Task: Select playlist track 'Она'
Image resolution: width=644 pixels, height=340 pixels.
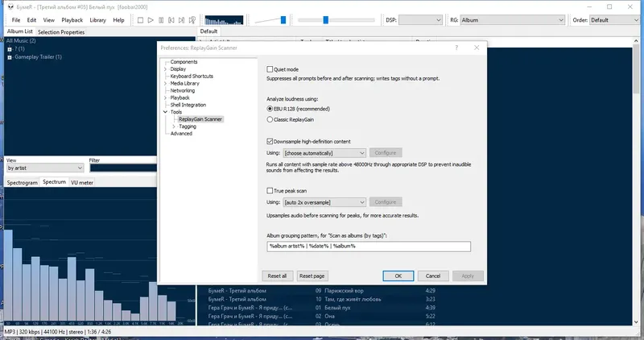Action: [330, 316]
